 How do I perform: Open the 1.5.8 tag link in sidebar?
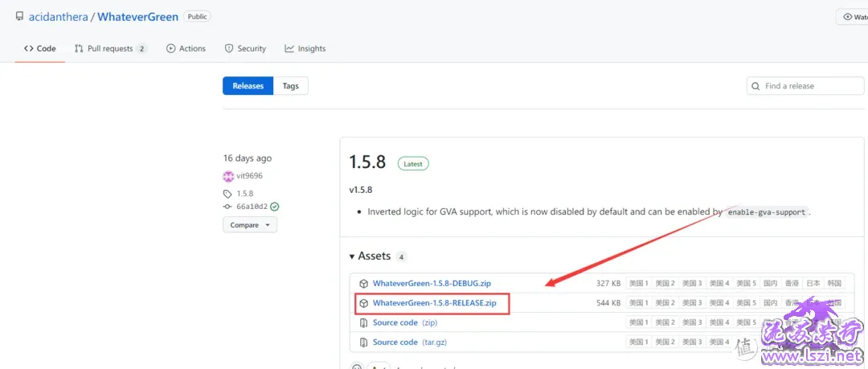pyautogui.click(x=244, y=194)
